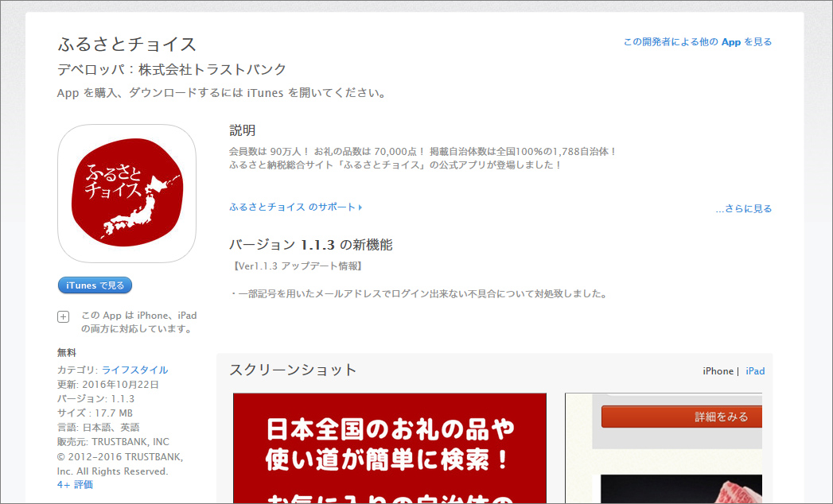Click the © 2012-2016 TRUSTBANK copyright text
Image resolution: width=833 pixels, height=504 pixels.
pos(120,463)
